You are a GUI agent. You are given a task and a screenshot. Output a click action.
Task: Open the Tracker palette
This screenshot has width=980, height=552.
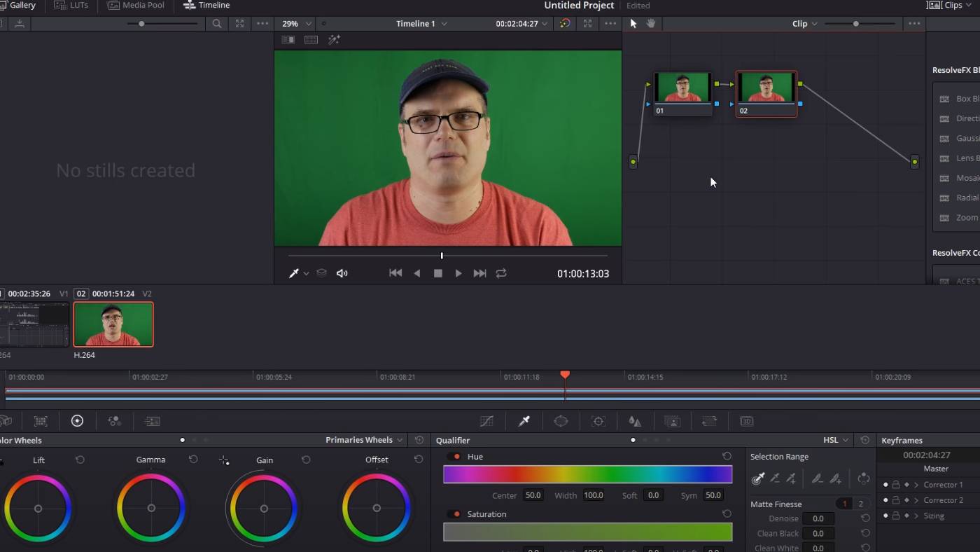point(598,421)
